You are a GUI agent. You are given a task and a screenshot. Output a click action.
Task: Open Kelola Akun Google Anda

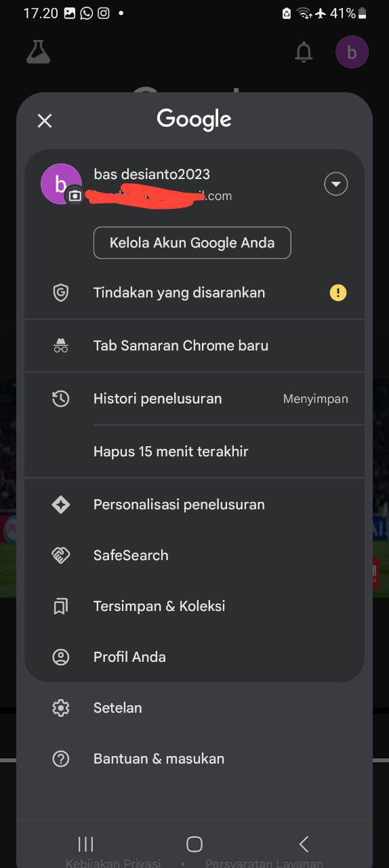tap(192, 243)
